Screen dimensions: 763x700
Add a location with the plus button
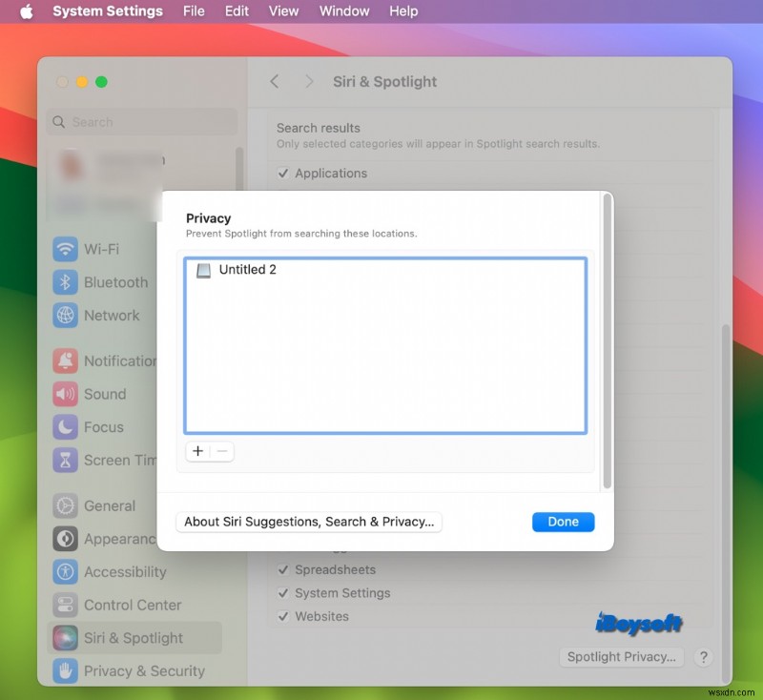pyautogui.click(x=197, y=451)
